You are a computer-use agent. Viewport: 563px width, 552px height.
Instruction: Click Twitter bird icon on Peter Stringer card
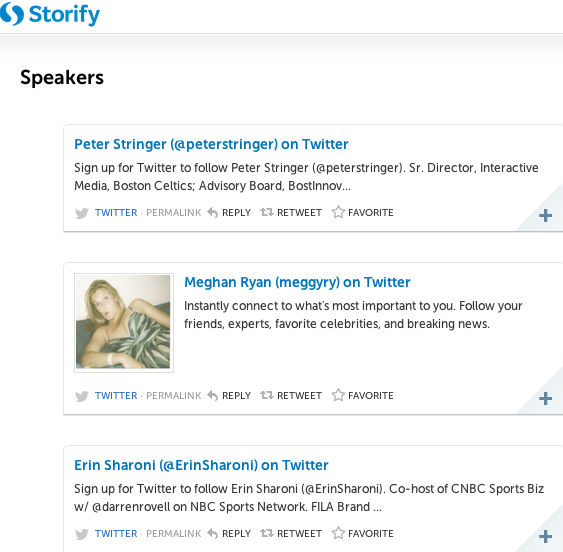[x=82, y=213]
